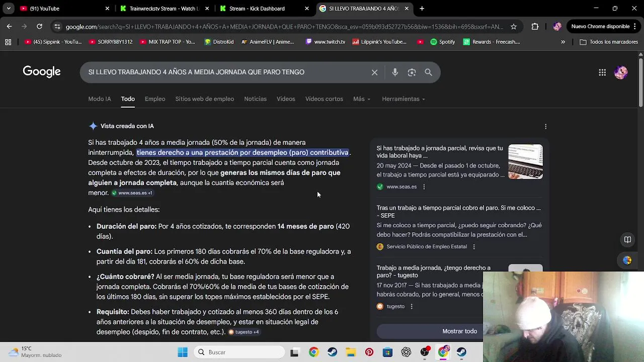Submit search with the magnifier icon
The height and width of the screenshot is (362, 644).
(428, 72)
